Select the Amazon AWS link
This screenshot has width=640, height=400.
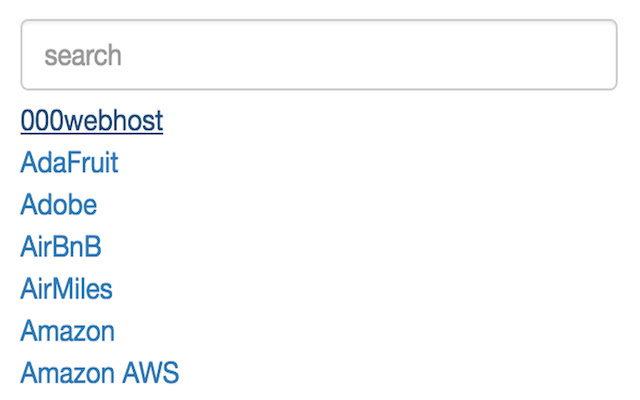point(99,373)
